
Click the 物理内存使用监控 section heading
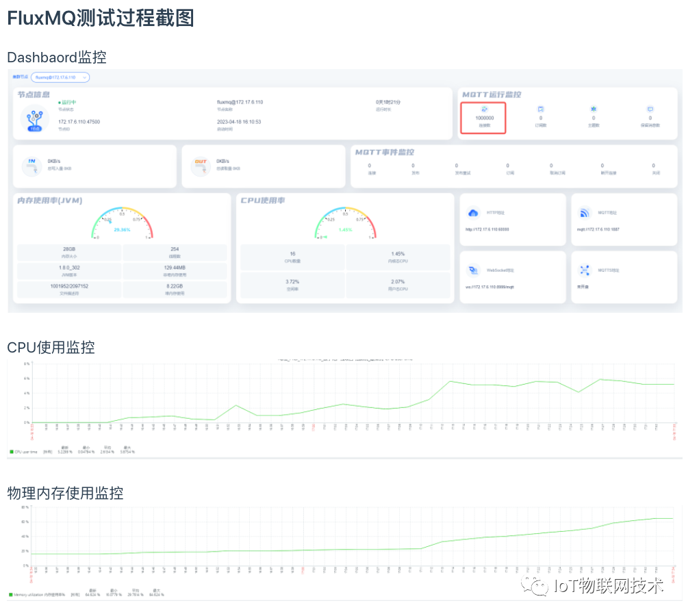click(65, 493)
